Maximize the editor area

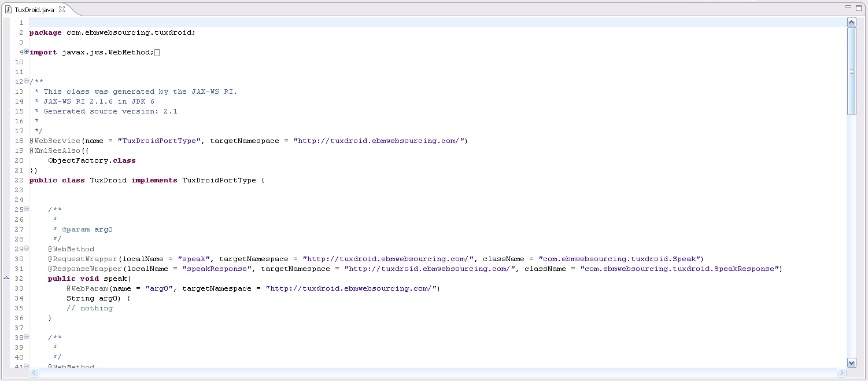[x=859, y=7]
